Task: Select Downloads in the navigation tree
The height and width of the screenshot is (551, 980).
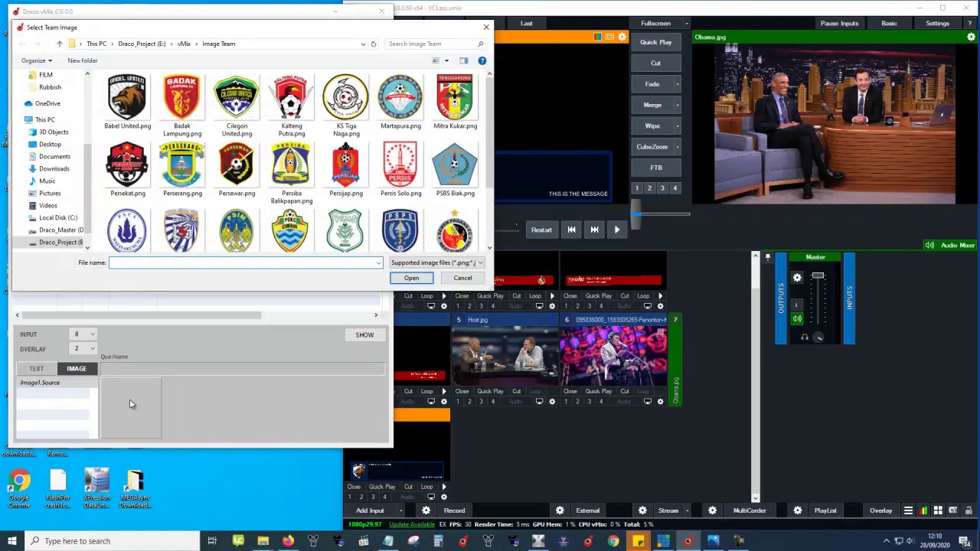Action: pyautogui.click(x=54, y=168)
